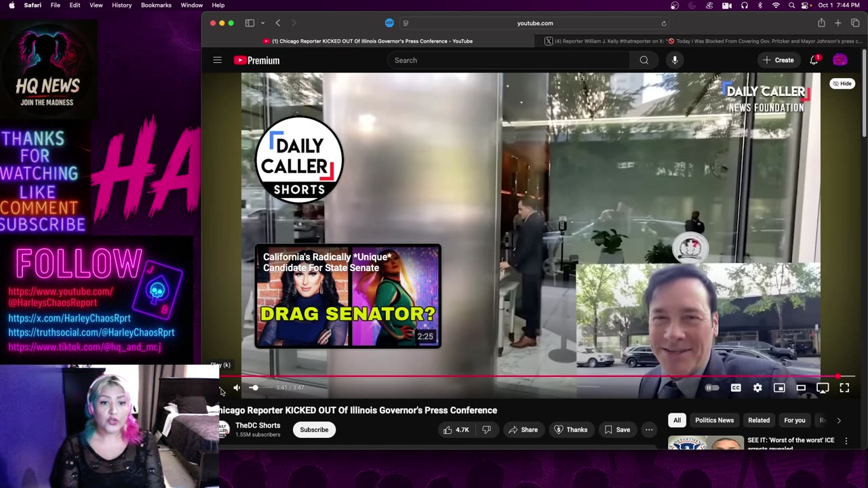Image resolution: width=868 pixels, height=488 pixels.
Task: Open Wi-Fi status in menu bar
Action: 776,5
